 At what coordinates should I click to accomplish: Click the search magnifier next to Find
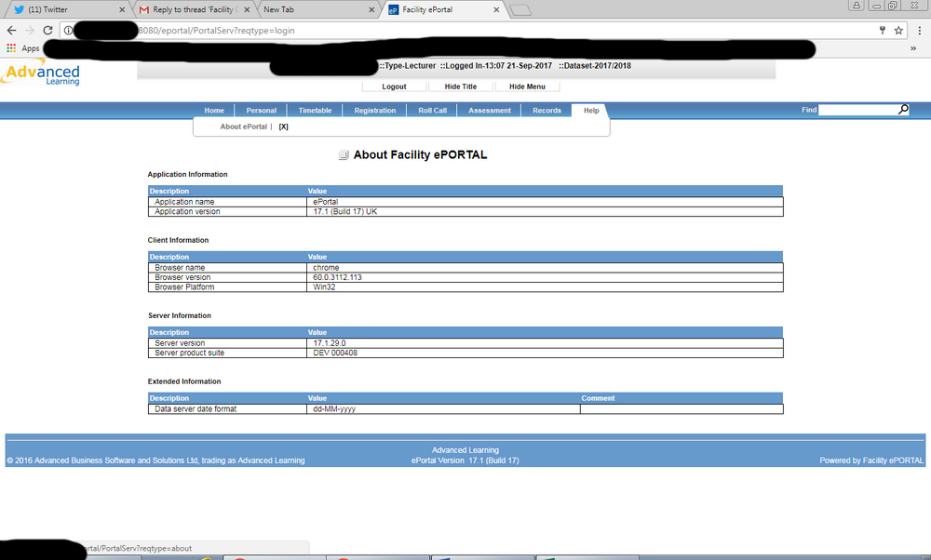pos(903,110)
